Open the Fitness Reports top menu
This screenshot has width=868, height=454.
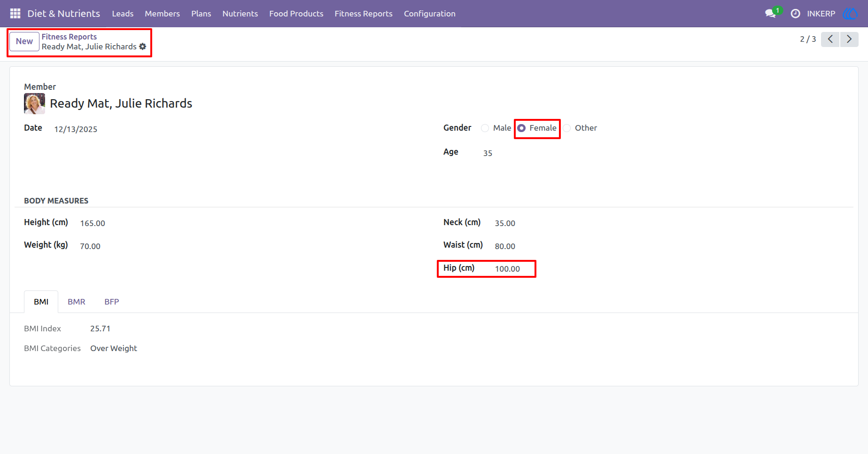point(364,14)
